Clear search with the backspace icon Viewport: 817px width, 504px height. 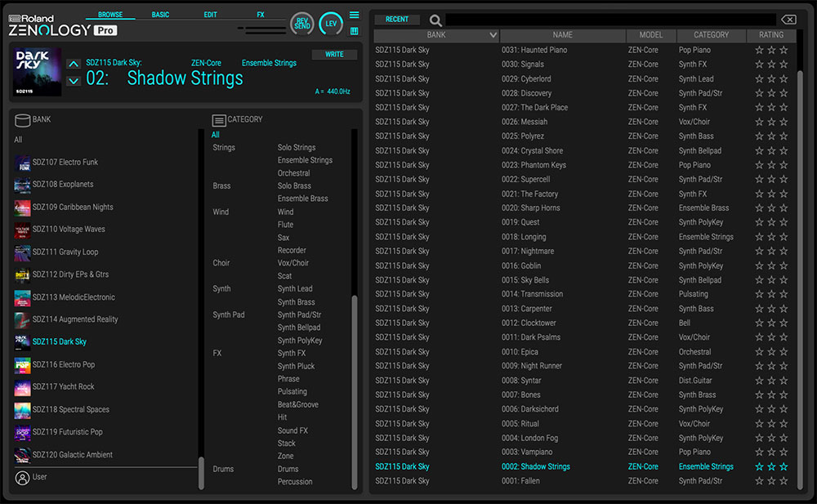click(788, 20)
